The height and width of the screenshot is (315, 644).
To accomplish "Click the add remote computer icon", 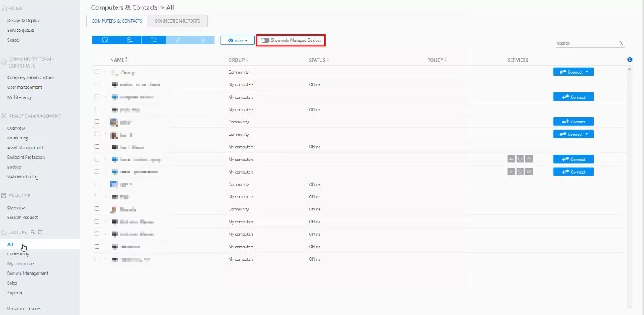I will [105, 40].
